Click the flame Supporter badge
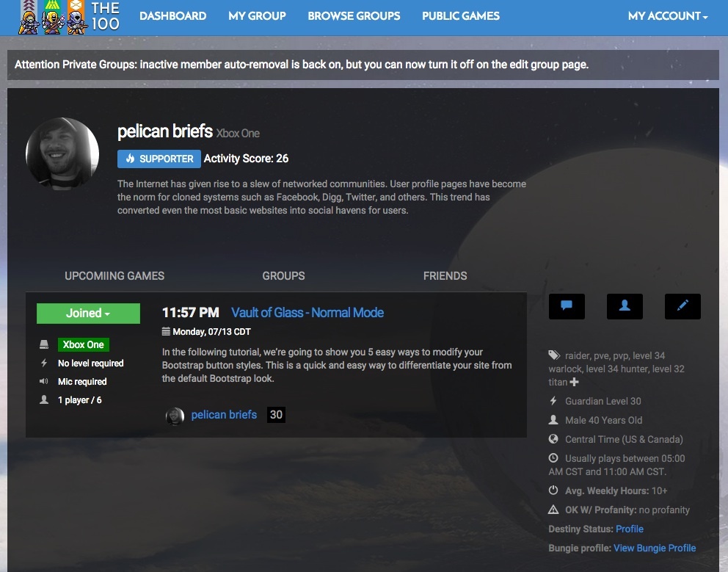Viewport: 728px width, 572px height. pos(159,159)
